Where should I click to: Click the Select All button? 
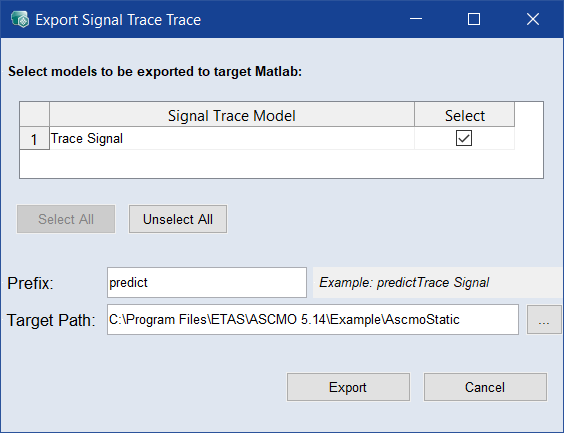(66, 219)
